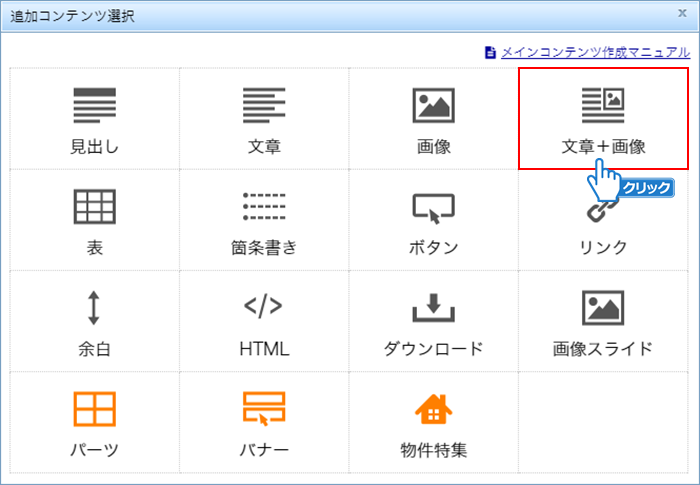
Task: Choose the HTML code icon
Action: point(263,306)
